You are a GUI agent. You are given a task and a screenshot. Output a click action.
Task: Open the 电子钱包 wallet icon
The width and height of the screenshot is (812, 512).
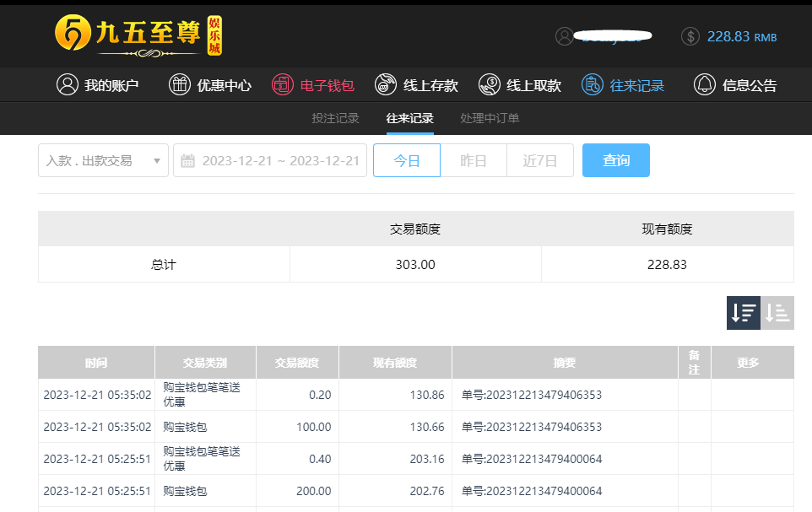pyautogui.click(x=282, y=85)
